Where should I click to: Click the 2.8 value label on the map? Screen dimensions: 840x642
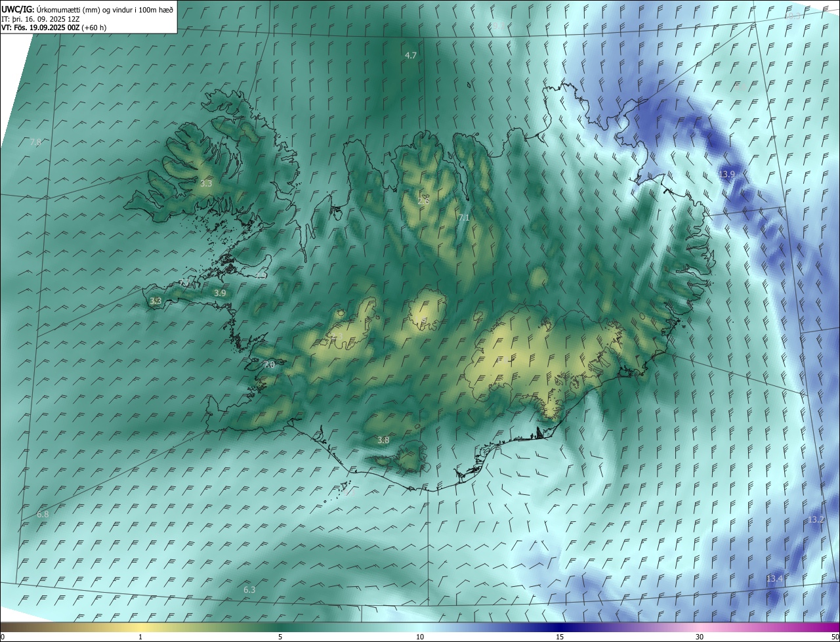(423, 201)
